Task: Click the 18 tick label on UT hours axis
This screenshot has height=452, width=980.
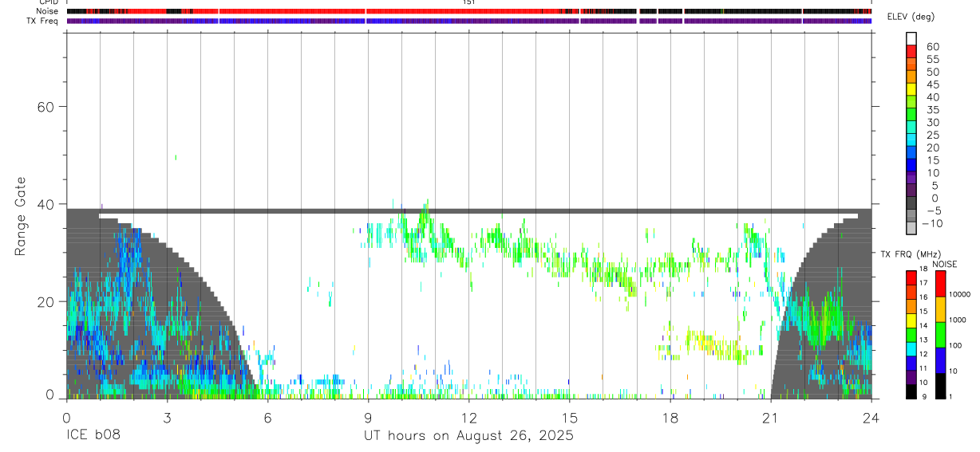Action: tap(670, 418)
